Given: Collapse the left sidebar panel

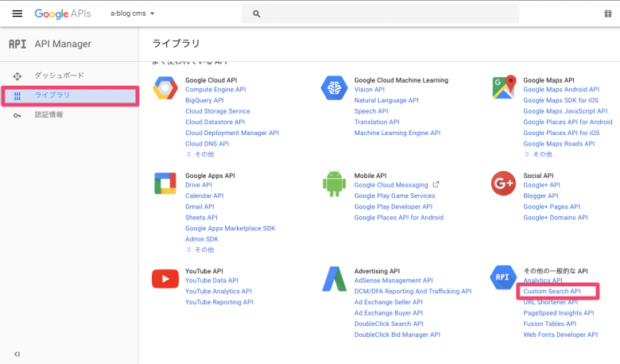Looking at the screenshot, I should 17,354.
